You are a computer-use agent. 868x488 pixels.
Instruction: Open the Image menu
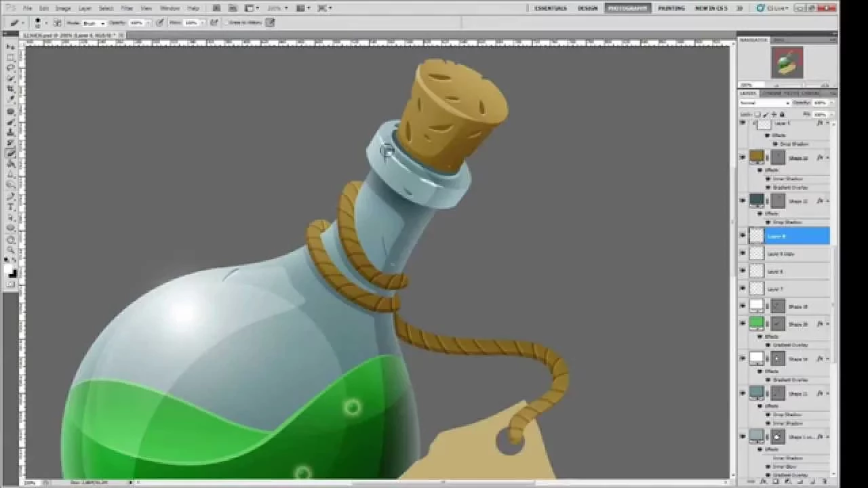click(x=63, y=8)
